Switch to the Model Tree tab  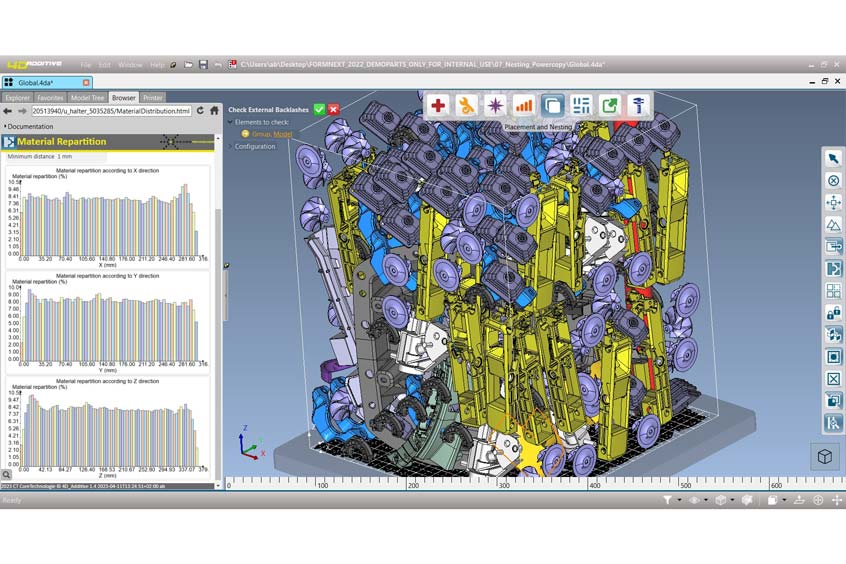click(85, 98)
